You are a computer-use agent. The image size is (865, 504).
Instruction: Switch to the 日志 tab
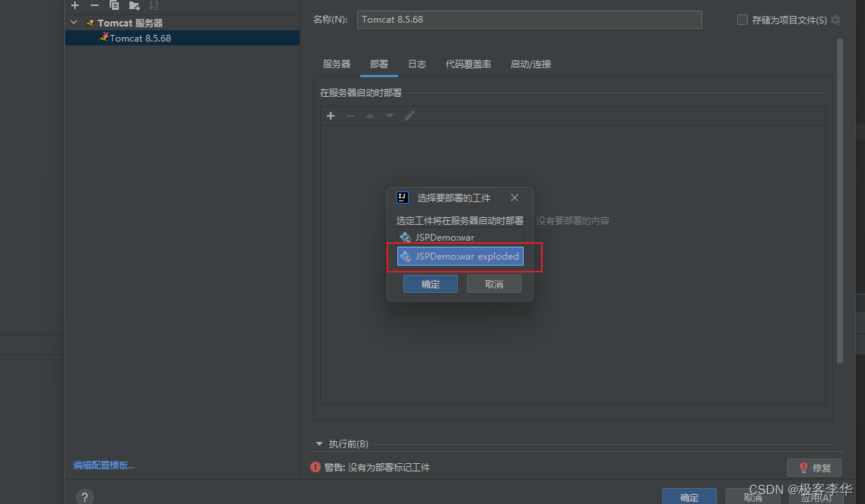tap(417, 64)
